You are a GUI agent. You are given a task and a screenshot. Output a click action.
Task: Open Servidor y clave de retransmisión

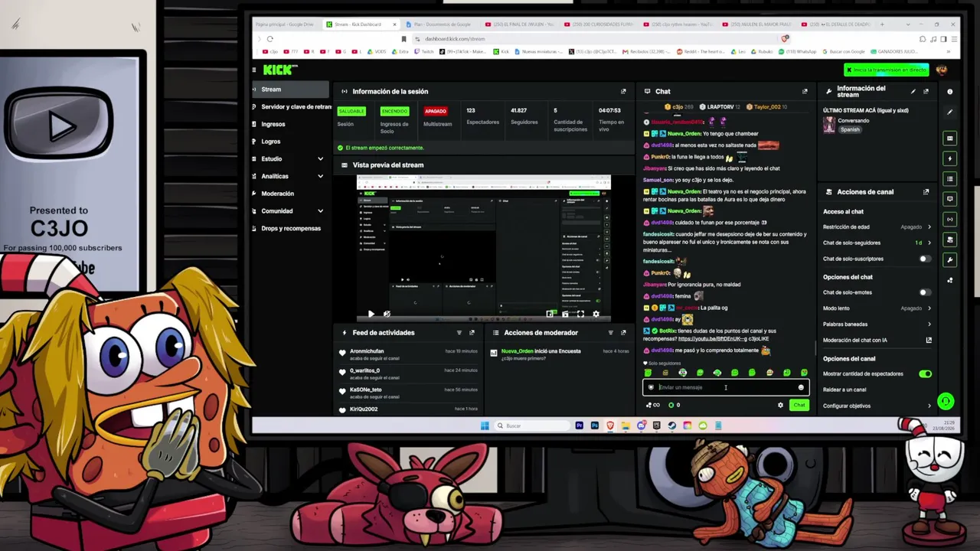tap(292, 107)
